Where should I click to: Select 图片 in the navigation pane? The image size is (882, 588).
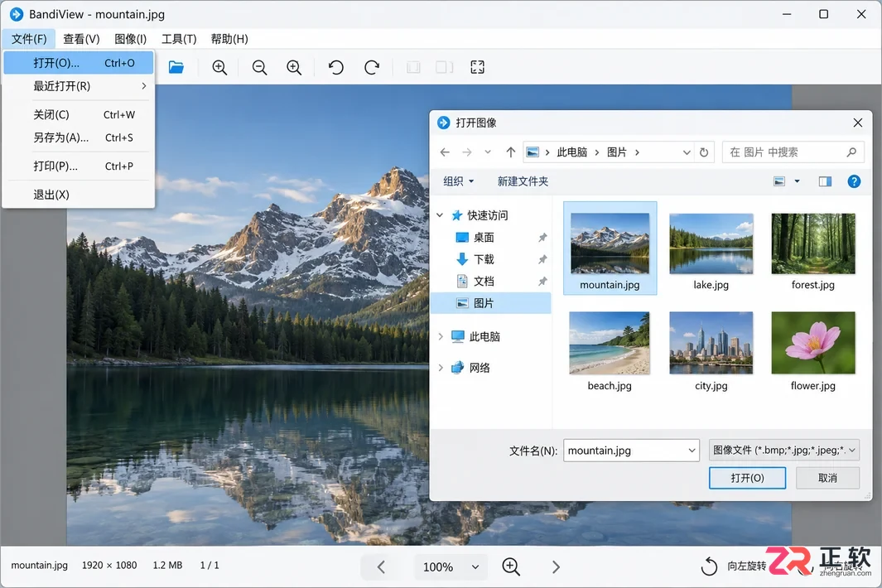point(490,303)
